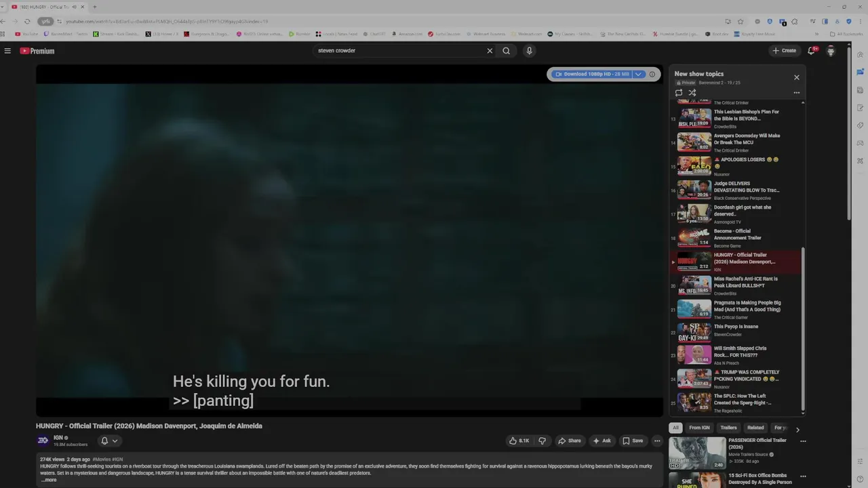Go to YouTube Premium home logo
Screen dimensions: 868x488
(37, 51)
